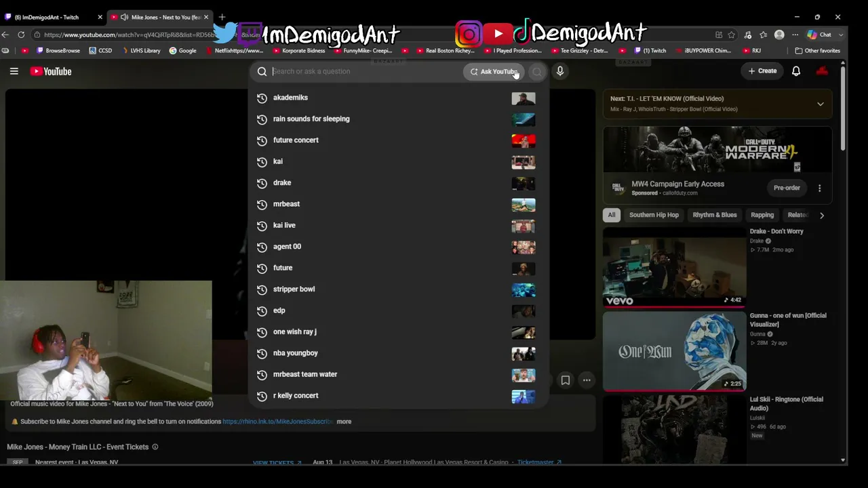Open more actions ellipsis under the video
Image resolution: width=868 pixels, height=488 pixels.
(587, 380)
